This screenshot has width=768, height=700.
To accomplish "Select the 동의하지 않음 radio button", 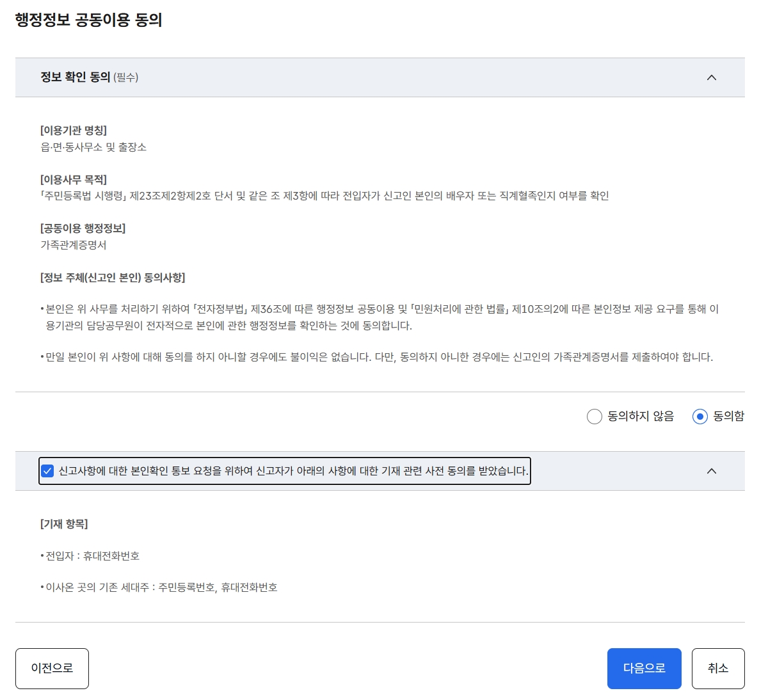I will (594, 417).
